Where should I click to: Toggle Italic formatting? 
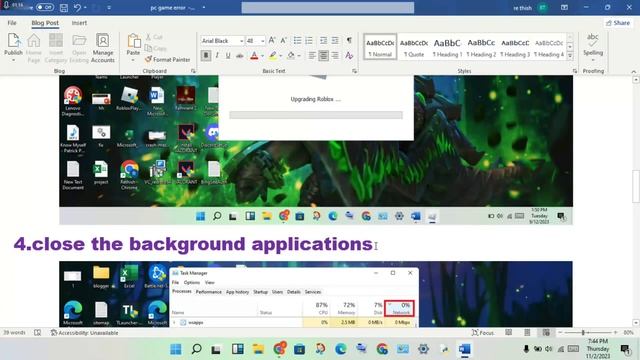click(x=217, y=56)
